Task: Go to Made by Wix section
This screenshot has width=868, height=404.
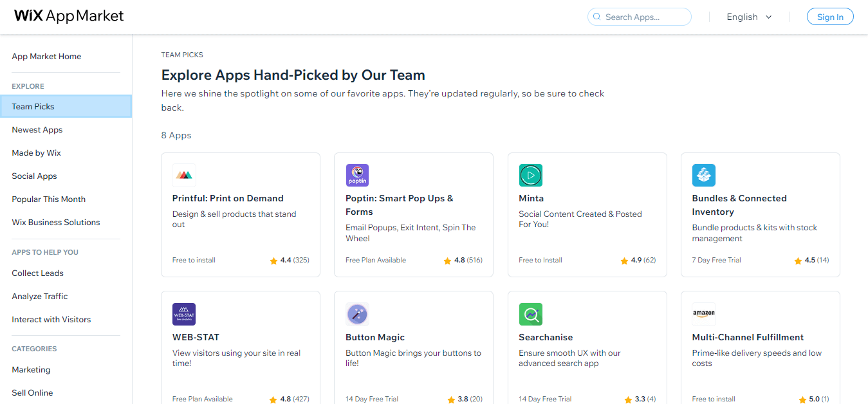Action: 36,153
